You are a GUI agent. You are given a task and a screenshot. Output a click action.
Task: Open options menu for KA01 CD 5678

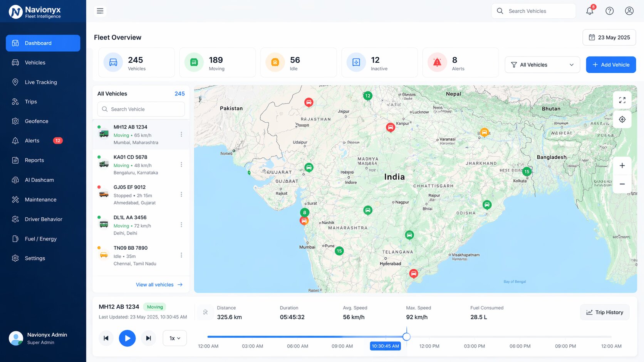coord(181,164)
